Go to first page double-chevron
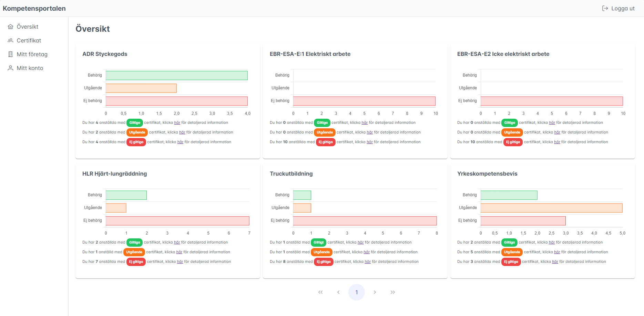The height and width of the screenshot is (316, 644). pyautogui.click(x=320, y=292)
